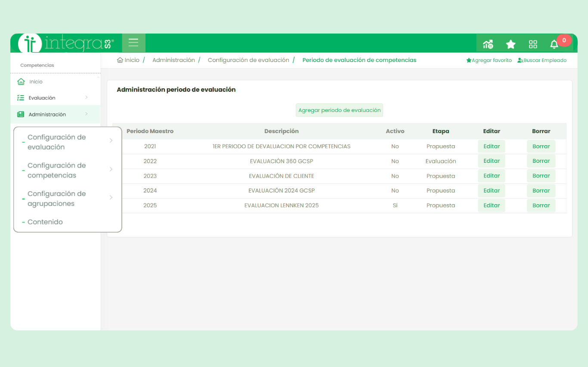The height and width of the screenshot is (367, 588).
Task: Click the Buscar Empleado link
Action: [545, 60]
